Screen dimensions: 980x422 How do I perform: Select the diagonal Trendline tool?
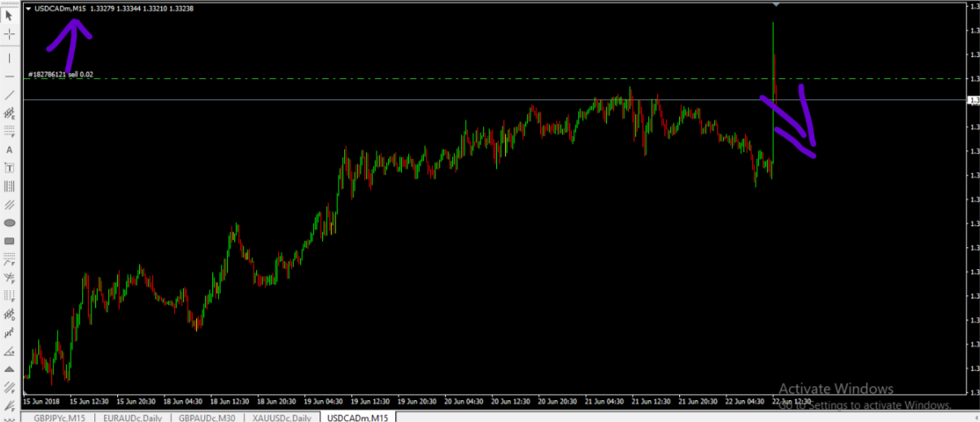click(x=10, y=95)
